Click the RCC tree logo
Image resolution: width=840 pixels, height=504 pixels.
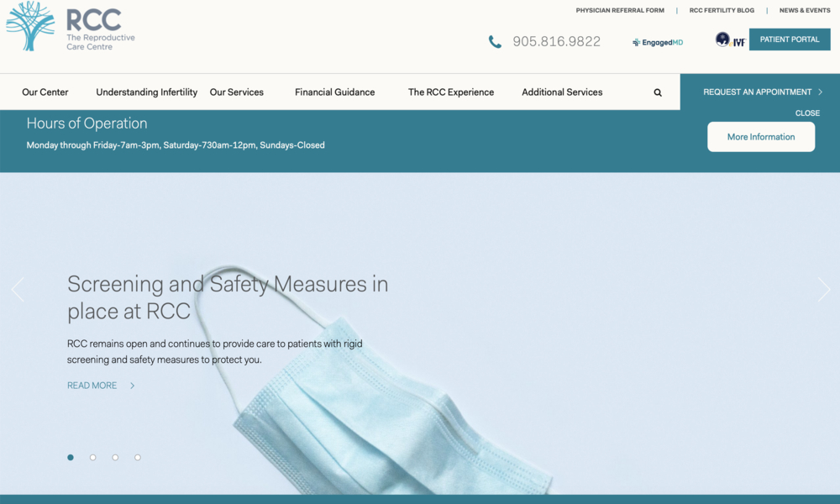(30, 26)
